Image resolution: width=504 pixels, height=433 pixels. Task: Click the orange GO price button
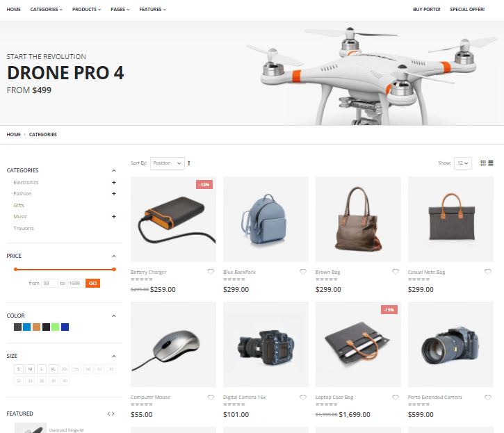(x=93, y=283)
